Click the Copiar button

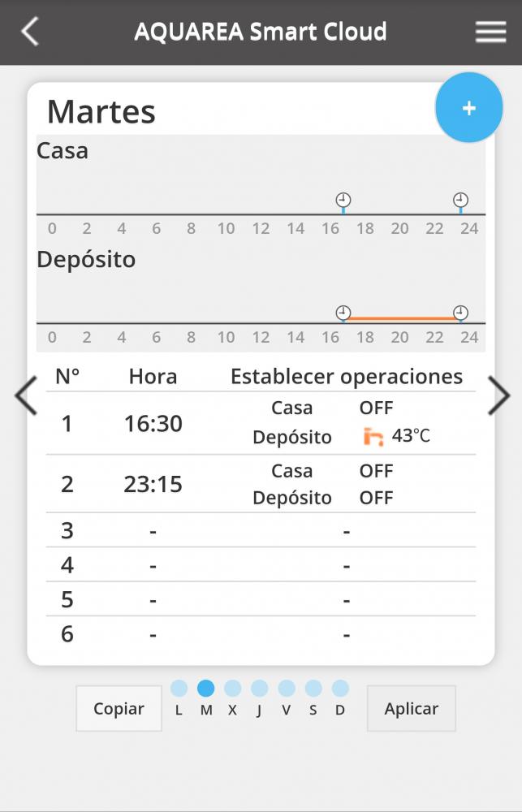[x=119, y=708]
